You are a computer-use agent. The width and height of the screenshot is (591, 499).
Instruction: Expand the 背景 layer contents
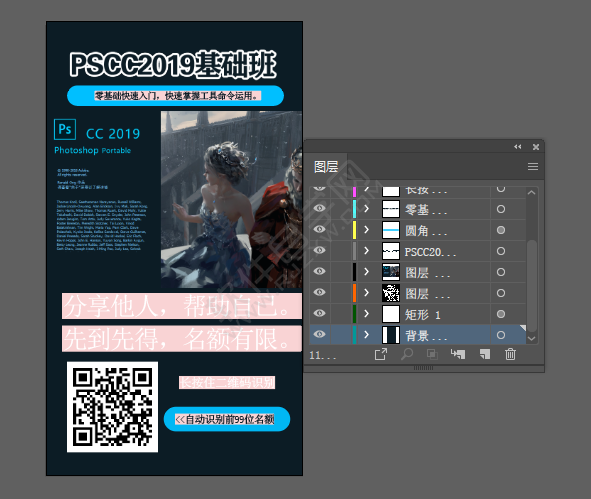[366, 335]
